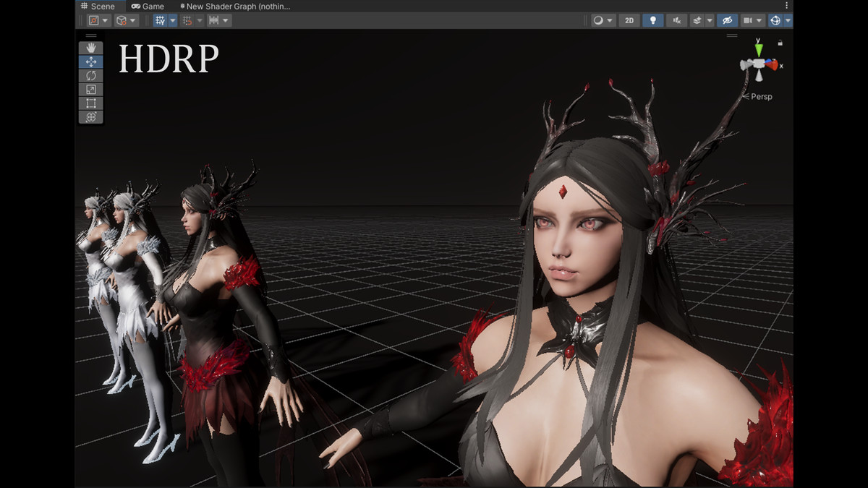Click the green Y axis gizmo cone
Viewport: 868px width, 488px height.
tap(758, 51)
